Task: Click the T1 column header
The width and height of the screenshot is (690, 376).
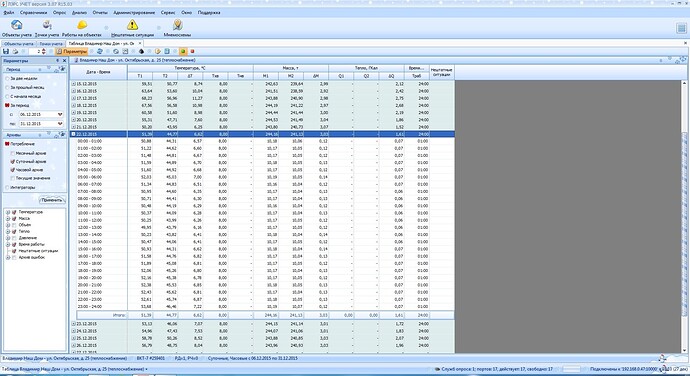Action: coord(140,76)
